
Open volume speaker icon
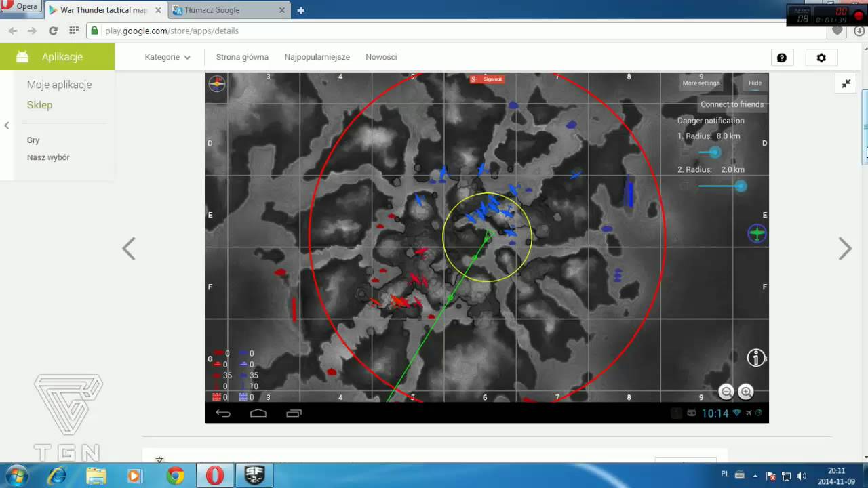[x=802, y=476]
